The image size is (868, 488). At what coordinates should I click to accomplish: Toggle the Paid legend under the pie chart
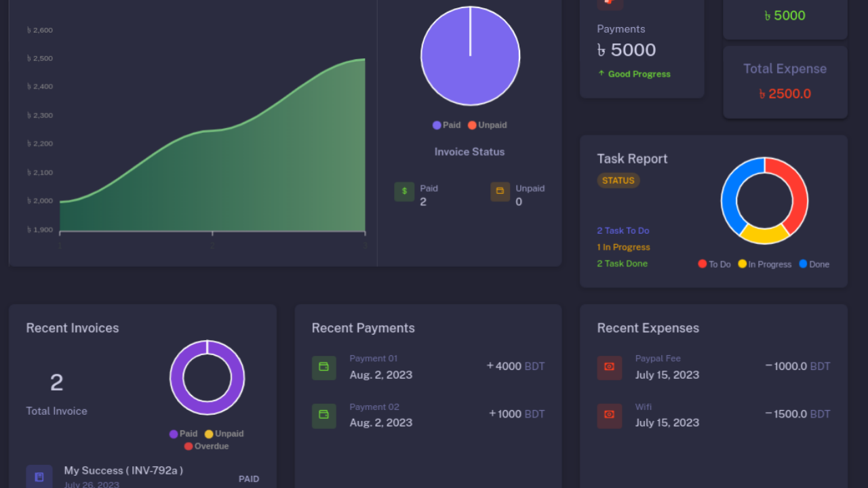(x=446, y=125)
